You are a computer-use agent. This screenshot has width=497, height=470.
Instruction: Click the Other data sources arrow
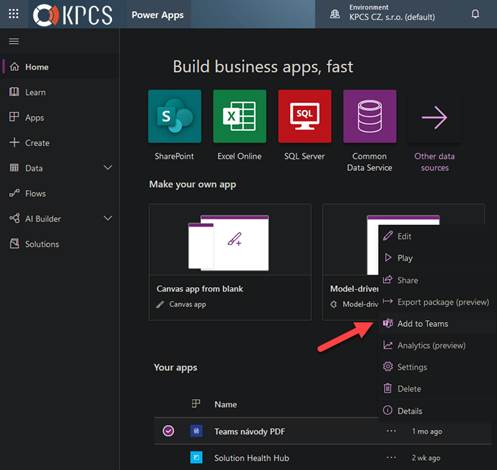(434, 117)
